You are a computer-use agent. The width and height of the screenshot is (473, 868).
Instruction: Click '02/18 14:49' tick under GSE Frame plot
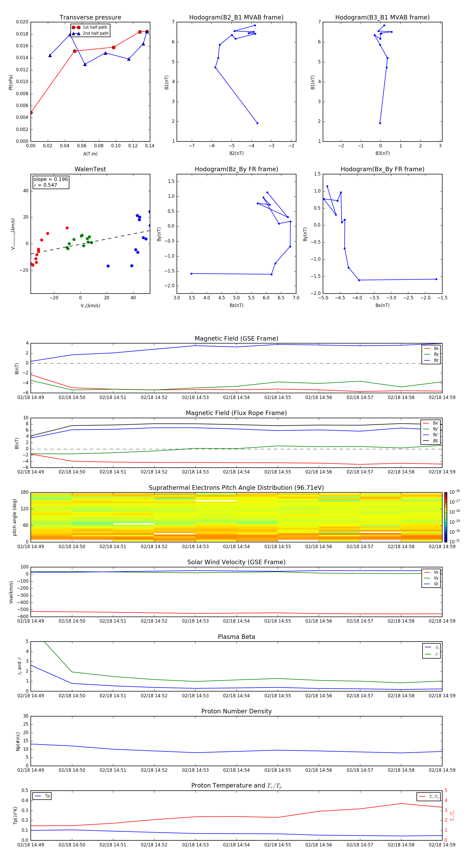pyautogui.click(x=31, y=397)
